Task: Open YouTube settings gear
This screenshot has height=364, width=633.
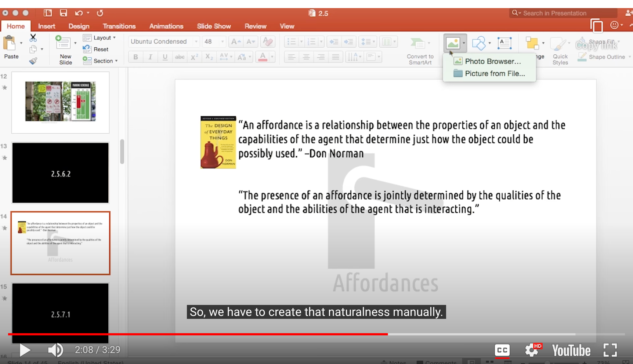Action: [531, 350]
